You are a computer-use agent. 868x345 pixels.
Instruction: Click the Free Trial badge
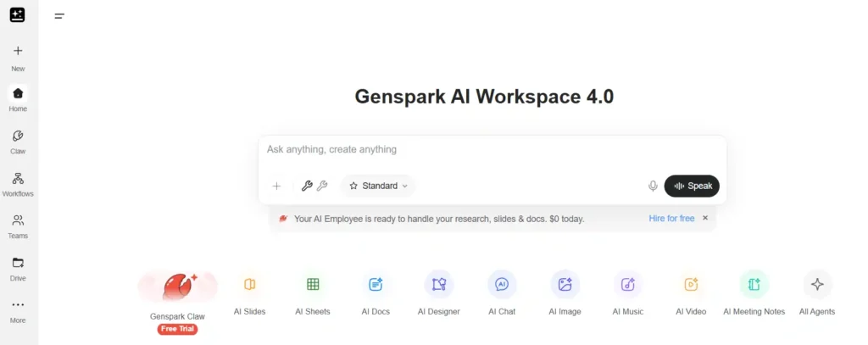coord(177,329)
